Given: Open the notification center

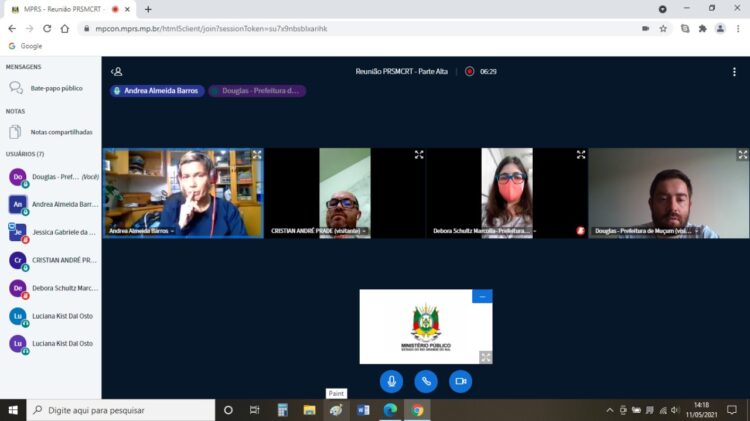Looking at the screenshot, I should pos(731,410).
